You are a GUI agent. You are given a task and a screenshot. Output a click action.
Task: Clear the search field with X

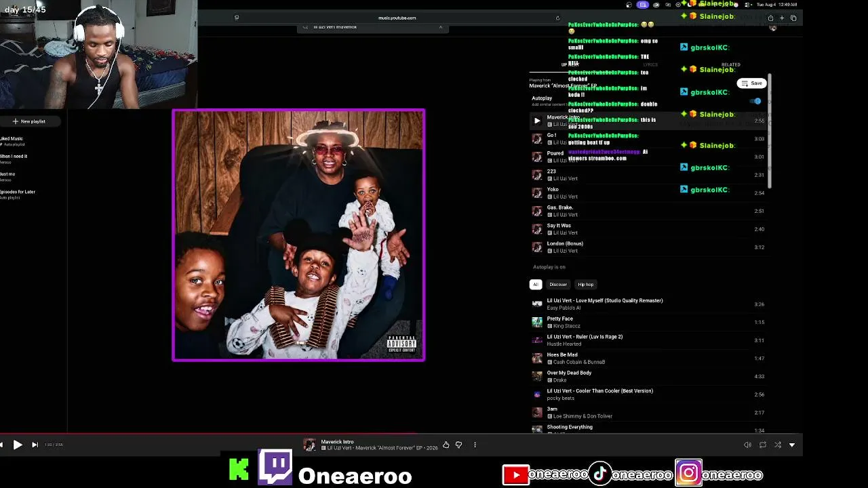point(440,27)
